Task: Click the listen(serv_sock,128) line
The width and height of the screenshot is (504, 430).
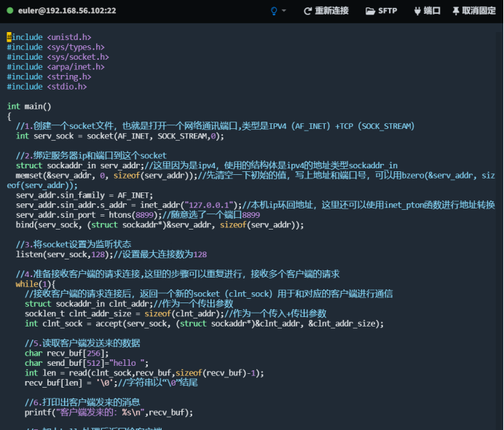Action: pyautogui.click(x=111, y=254)
